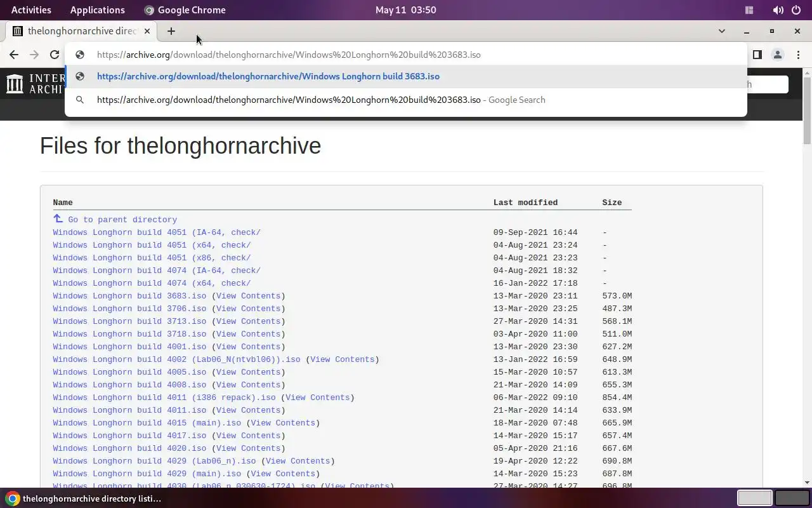The width and height of the screenshot is (812, 508).
Task: Reload the page with the refresh icon
Action: pos(55,55)
